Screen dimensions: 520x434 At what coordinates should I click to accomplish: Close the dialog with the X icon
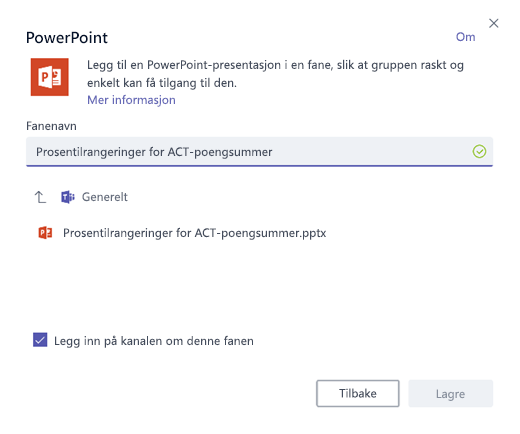point(493,23)
